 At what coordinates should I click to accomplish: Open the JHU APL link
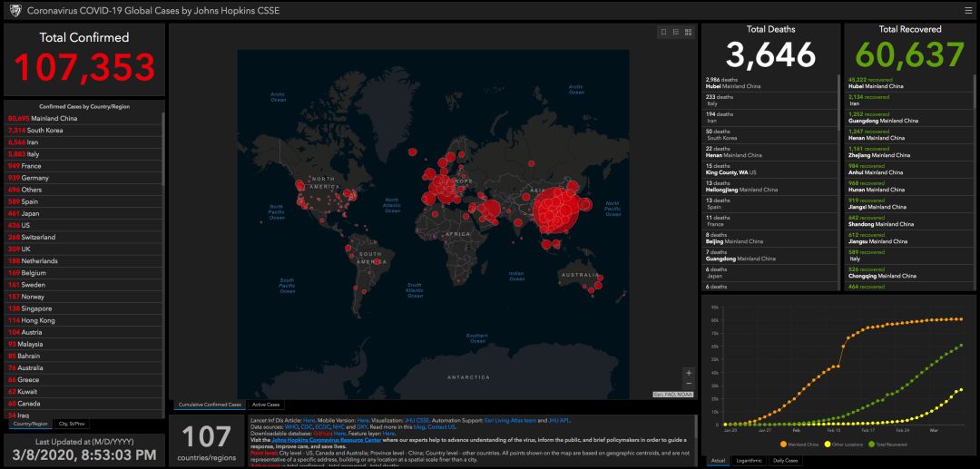(558, 421)
